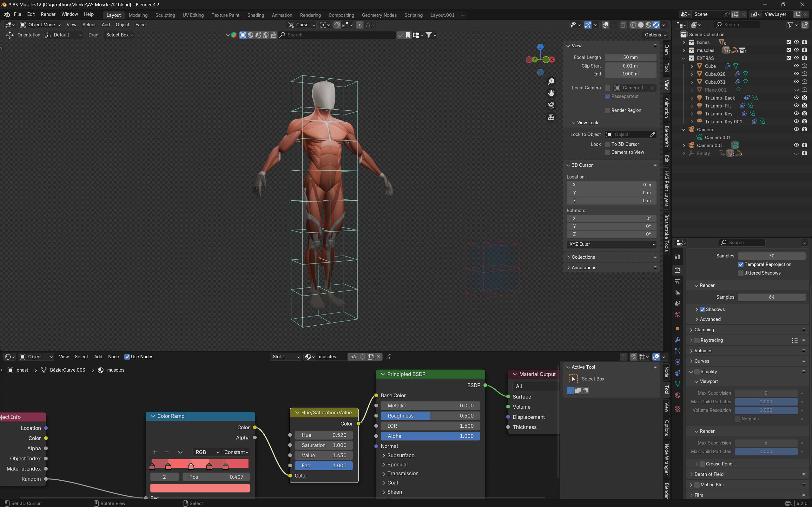
Task: Hide the TriLamp-Back object with eye icon
Action: tap(796, 98)
